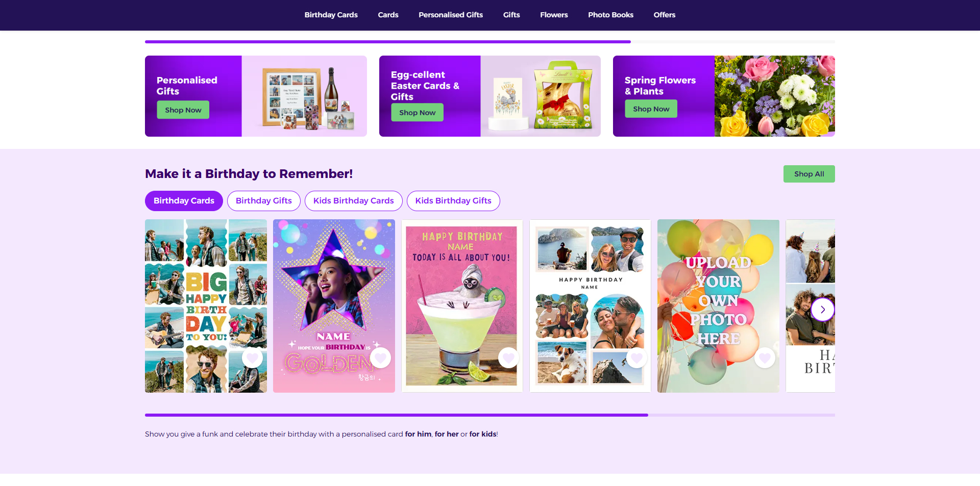
Task: Heart the photo collage Happy Birthday card
Action: (x=637, y=358)
